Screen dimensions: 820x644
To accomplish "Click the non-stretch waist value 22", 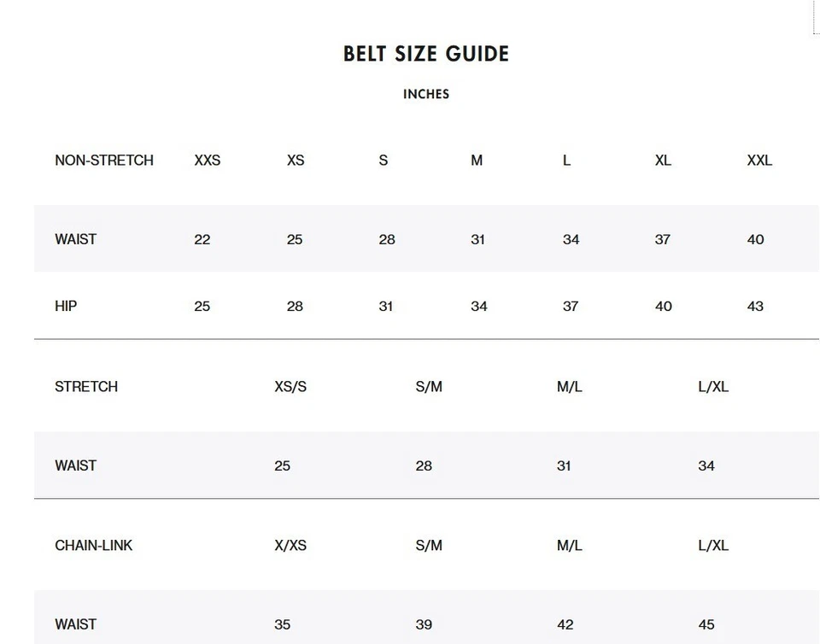I will point(202,240).
